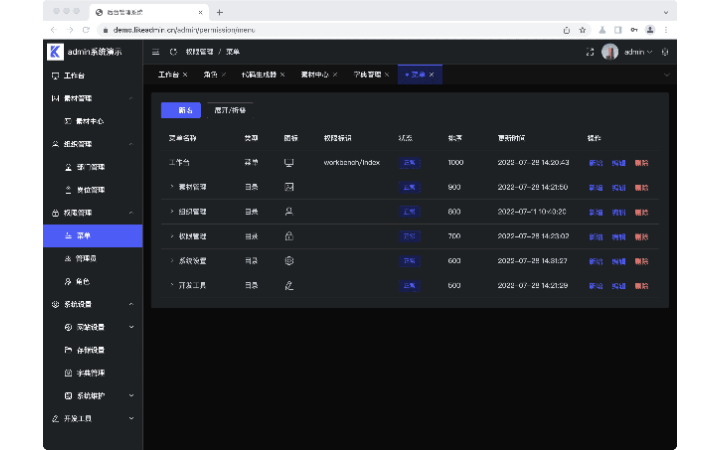
Task: Open the admin account dropdown
Action: [638, 51]
